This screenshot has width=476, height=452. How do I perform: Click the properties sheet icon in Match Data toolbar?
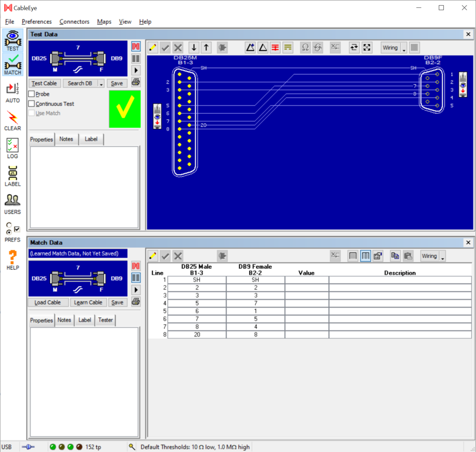click(378, 255)
